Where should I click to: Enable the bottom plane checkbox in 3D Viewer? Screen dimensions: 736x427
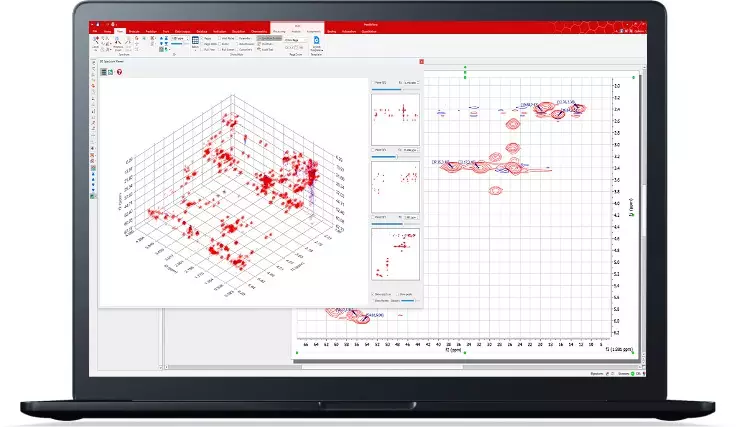point(373,217)
